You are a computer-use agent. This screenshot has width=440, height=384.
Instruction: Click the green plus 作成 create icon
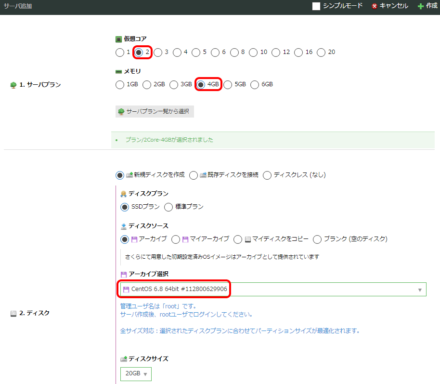tap(421, 6)
